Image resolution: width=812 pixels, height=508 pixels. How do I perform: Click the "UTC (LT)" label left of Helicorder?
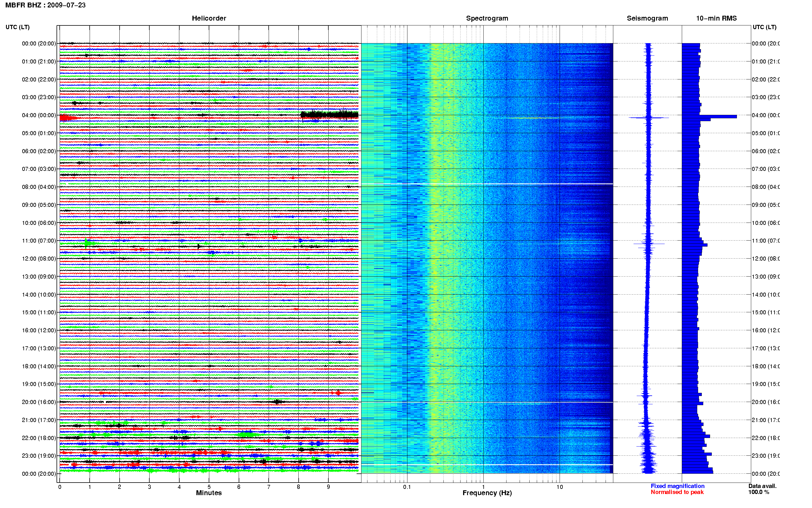pyautogui.click(x=17, y=27)
